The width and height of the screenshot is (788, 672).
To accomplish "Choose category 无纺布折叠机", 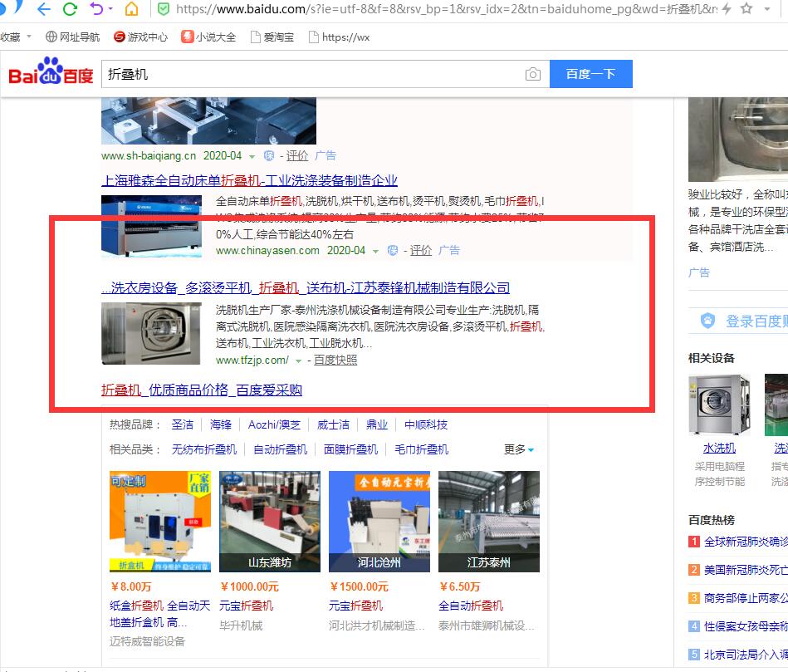I will [x=204, y=449].
